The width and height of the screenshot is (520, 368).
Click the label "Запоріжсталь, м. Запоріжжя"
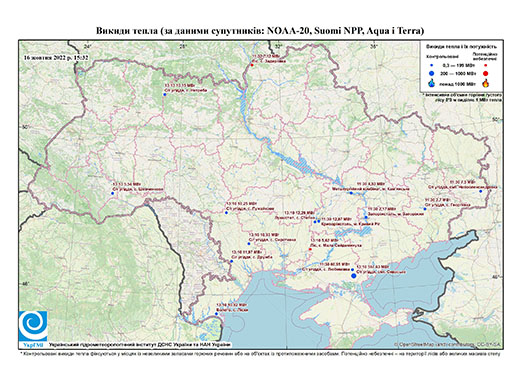(x=396, y=214)
